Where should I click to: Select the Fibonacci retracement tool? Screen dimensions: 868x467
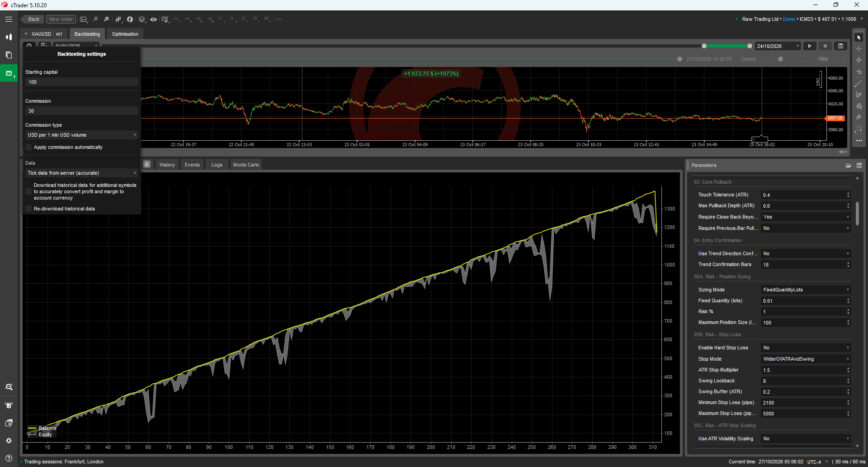859,129
